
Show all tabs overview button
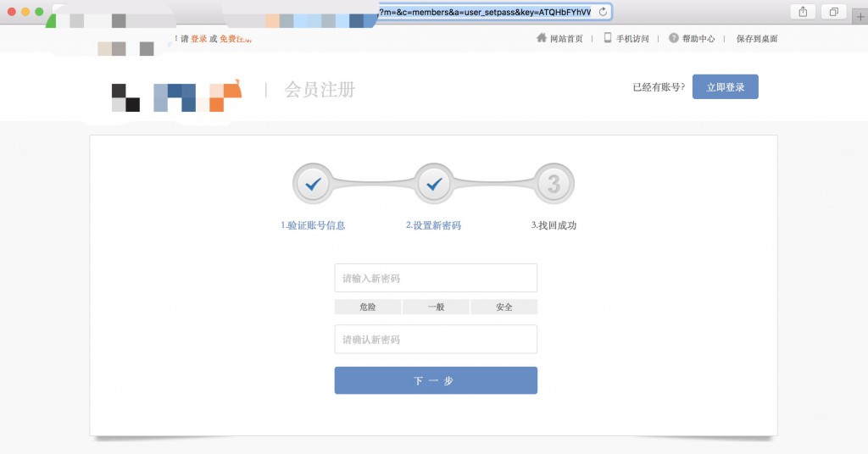click(x=833, y=12)
